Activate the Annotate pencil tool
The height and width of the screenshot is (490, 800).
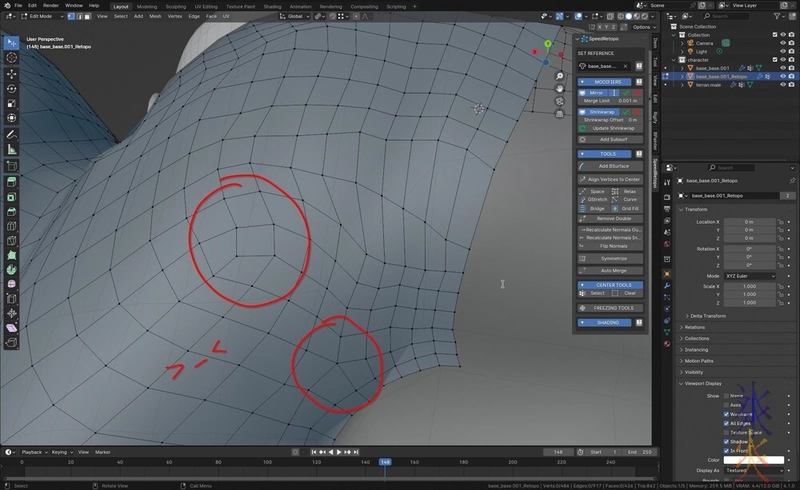[x=11, y=134]
